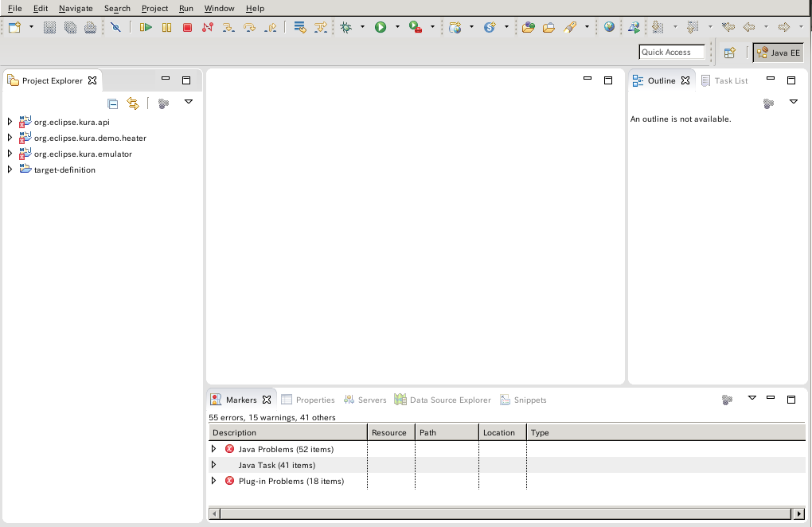
Task: Collapse All in Project Explorer
Action: [112, 104]
